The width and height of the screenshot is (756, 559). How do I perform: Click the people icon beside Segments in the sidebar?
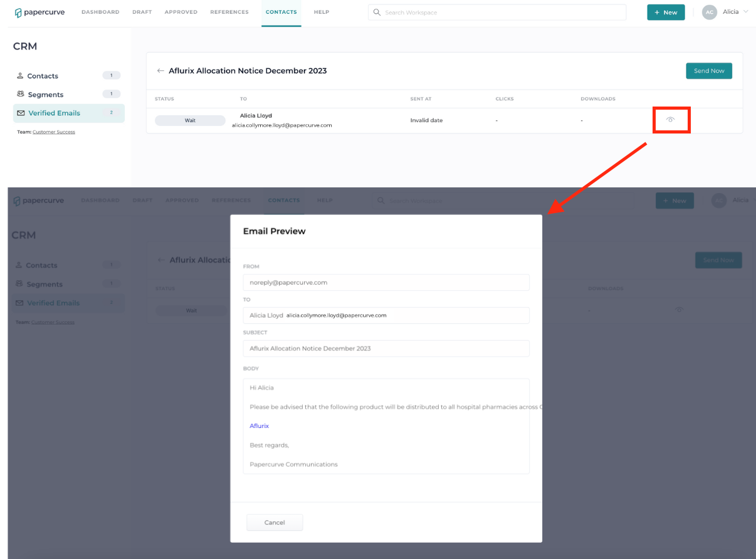pos(21,94)
